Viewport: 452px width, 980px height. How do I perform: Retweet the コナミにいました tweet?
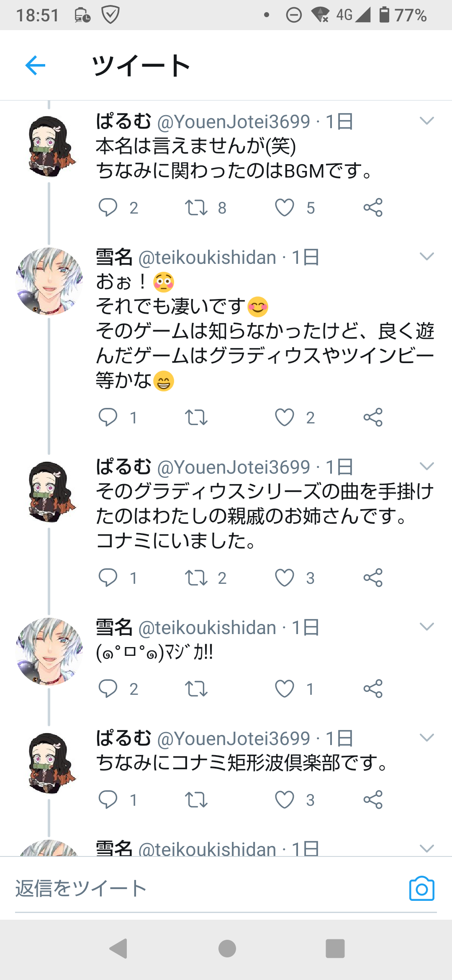click(196, 578)
